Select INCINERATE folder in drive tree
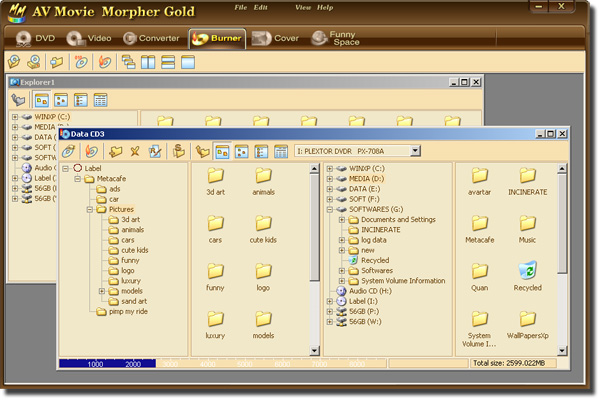The width and height of the screenshot is (600, 400). click(x=375, y=230)
